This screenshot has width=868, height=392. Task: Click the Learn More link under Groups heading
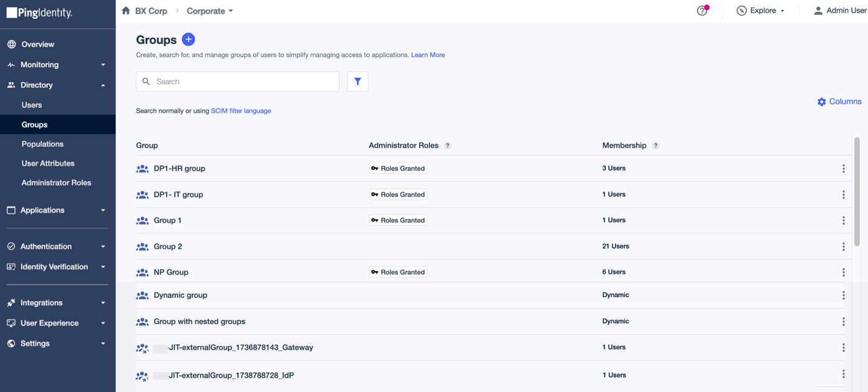[x=428, y=55]
